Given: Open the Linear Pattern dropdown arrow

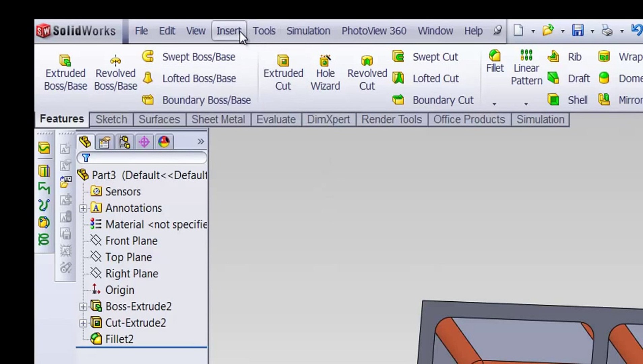Looking at the screenshot, I should pos(526,104).
